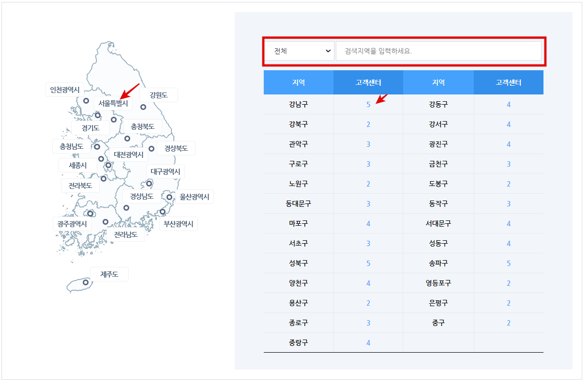The width and height of the screenshot is (588, 388).
Task: Select the 경기도 label on the map
Action: coord(90,128)
